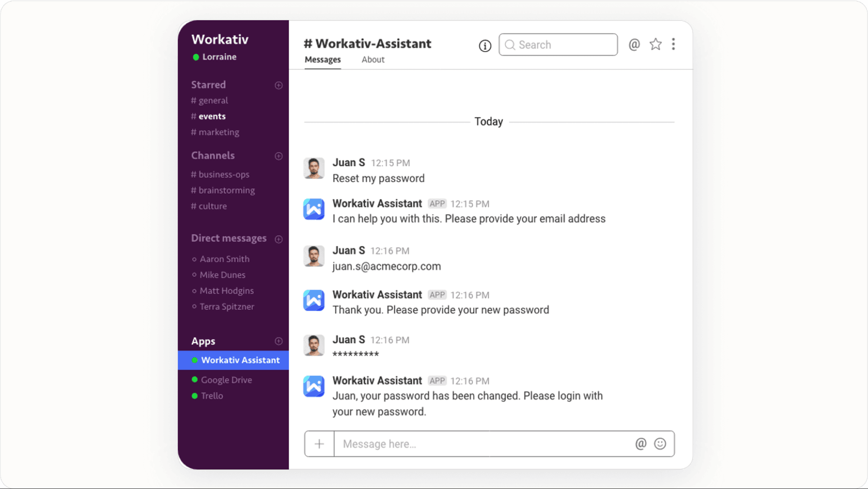Open the emoji picker smiley icon
Screen dimensions: 868x489
click(660, 444)
